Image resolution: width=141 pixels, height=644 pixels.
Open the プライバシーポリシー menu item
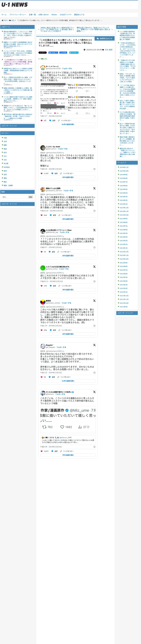click(18, 15)
